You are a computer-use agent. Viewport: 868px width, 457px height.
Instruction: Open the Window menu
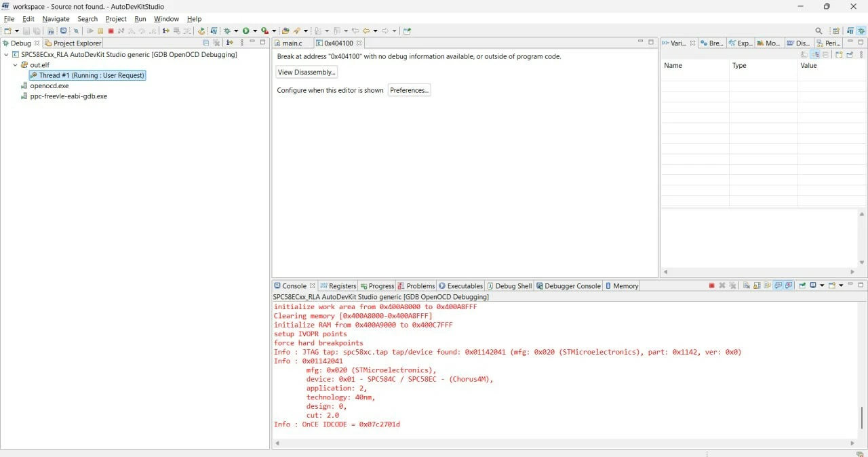(x=166, y=19)
